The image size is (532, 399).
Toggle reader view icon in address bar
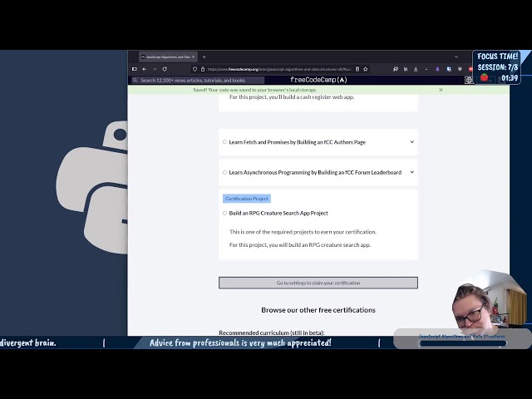tap(357, 69)
